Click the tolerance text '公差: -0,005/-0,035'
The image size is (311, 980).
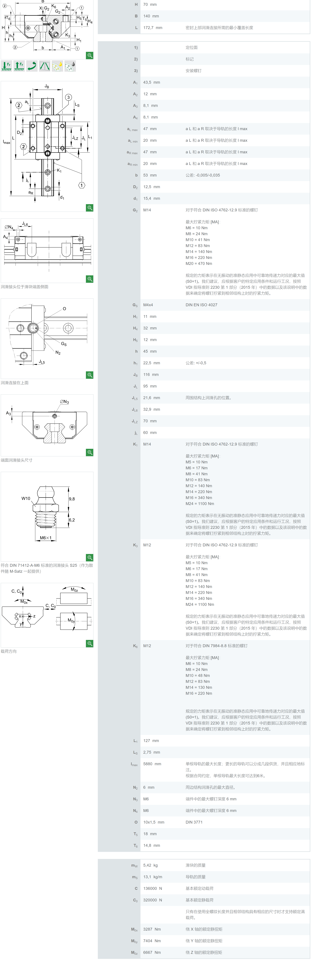point(203,175)
